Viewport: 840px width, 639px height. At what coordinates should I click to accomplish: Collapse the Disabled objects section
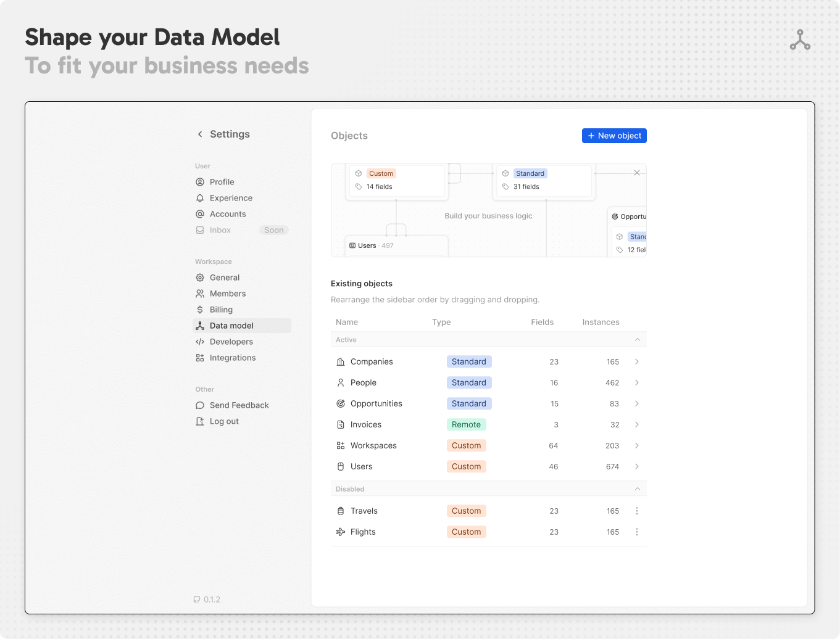637,489
